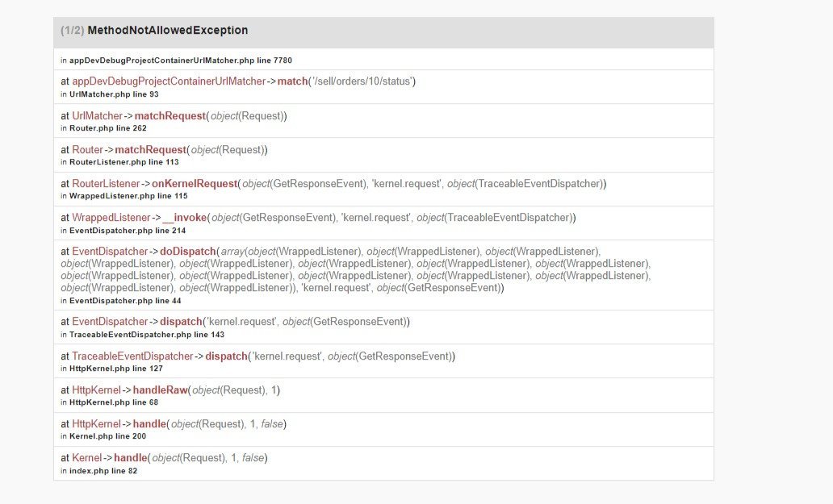Open EventDispatcher.php line 214 reference
This screenshot has width=833, height=504.
click(x=128, y=231)
